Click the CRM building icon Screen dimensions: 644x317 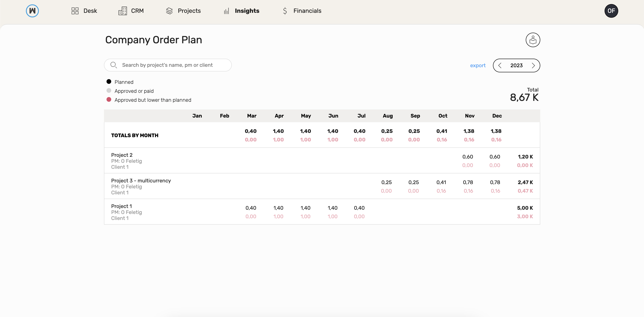click(x=122, y=11)
